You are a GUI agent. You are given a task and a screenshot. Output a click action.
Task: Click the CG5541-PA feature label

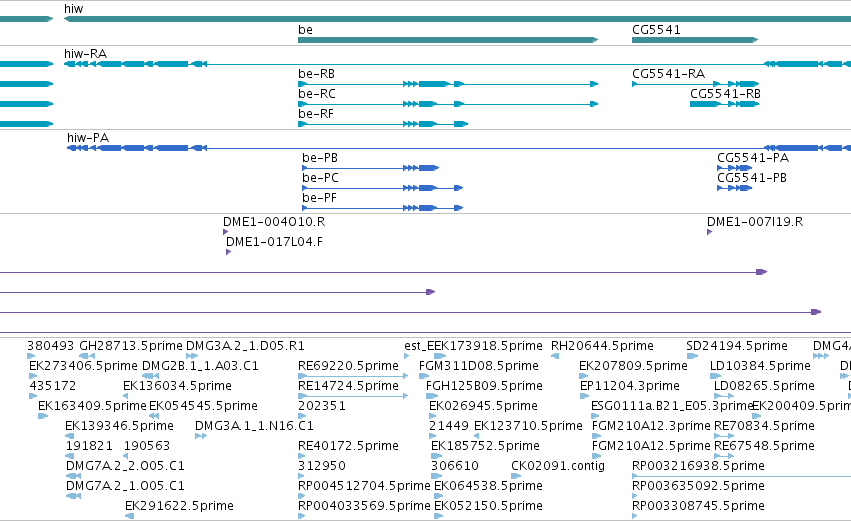[x=753, y=158]
